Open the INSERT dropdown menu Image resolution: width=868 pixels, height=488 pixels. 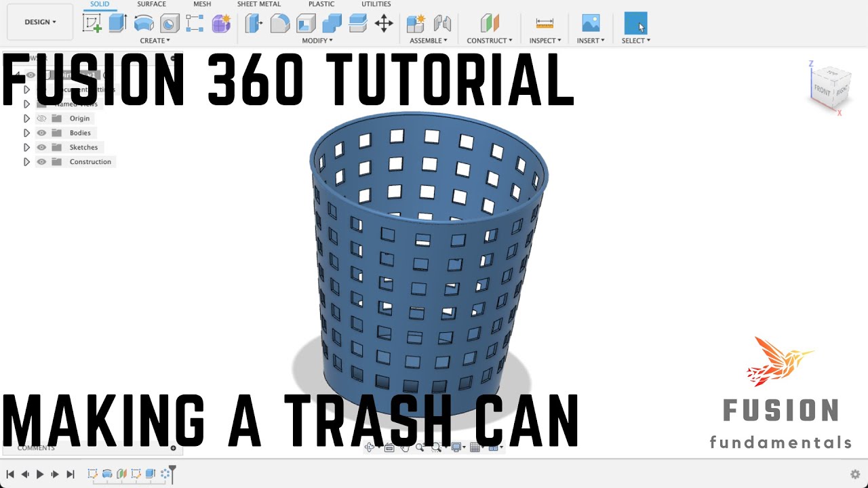tap(591, 41)
